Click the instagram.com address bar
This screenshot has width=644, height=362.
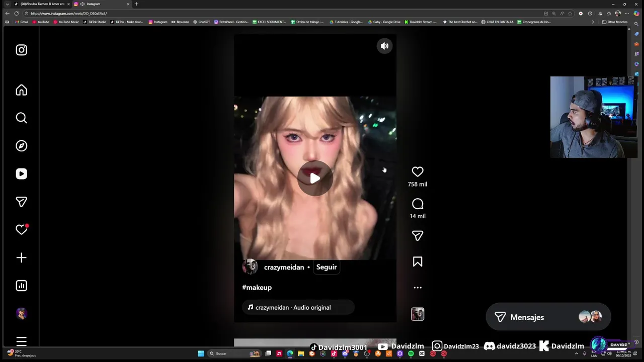(282, 14)
